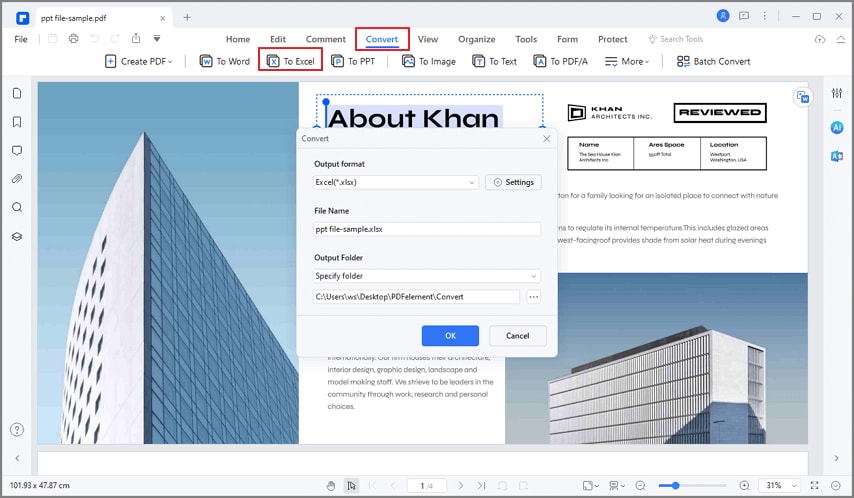Switch to the Tools tab
854x498 pixels.
click(526, 39)
